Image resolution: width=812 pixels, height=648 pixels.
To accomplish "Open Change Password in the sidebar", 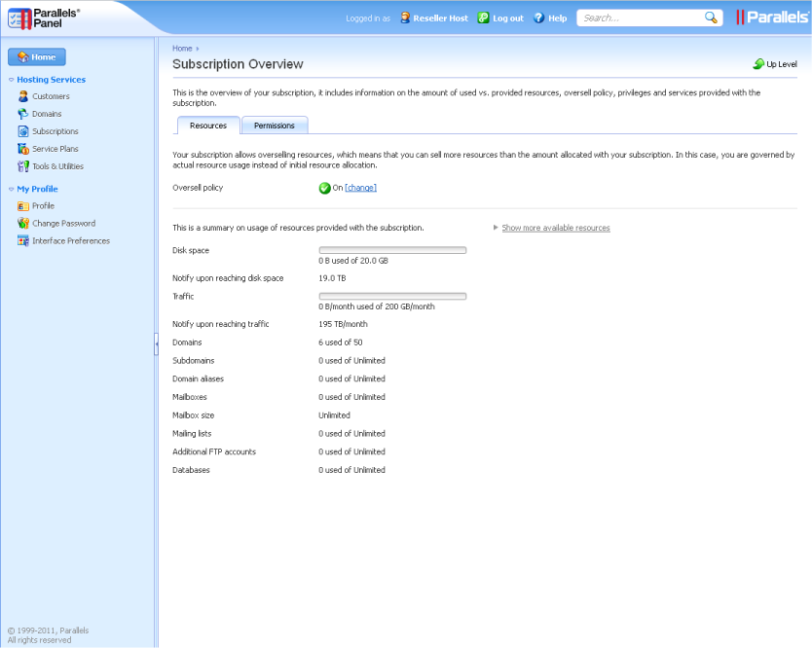I will point(63,223).
